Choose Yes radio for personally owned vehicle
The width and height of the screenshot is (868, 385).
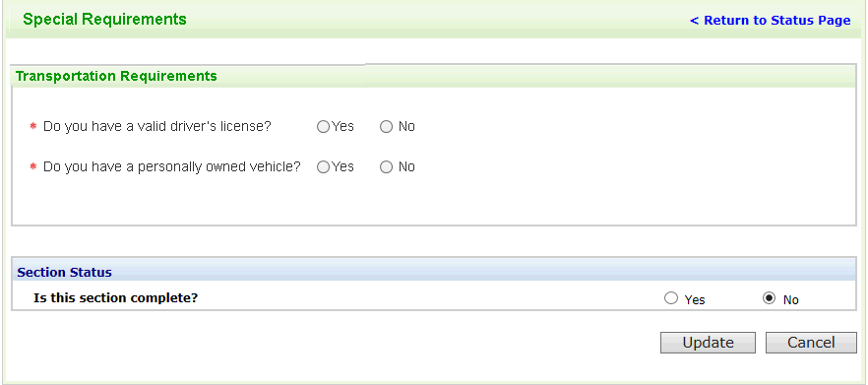pos(323,167)
